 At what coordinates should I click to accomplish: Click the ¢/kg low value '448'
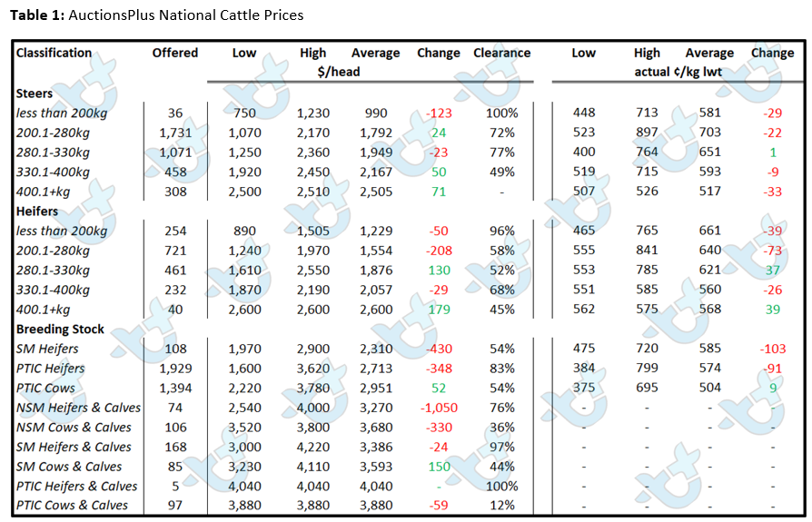click(x=584, y=113)
